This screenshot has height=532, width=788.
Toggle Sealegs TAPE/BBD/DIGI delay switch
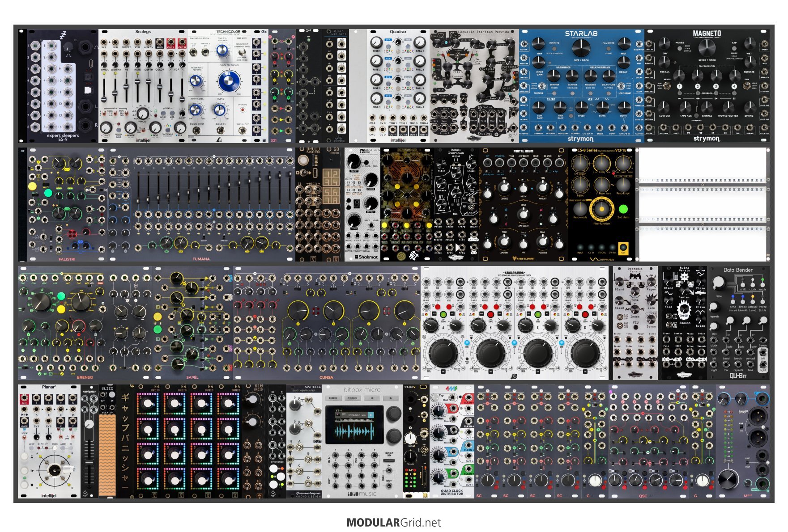pos(127,113)
